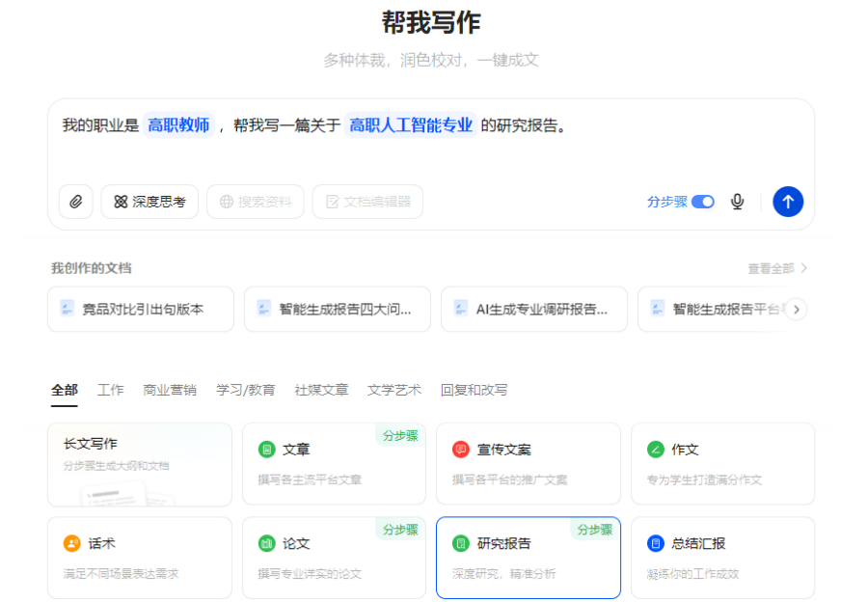Click the green 作文 card icon
Image resolution: width=868 pixels, height=602 pixels.
656,450
